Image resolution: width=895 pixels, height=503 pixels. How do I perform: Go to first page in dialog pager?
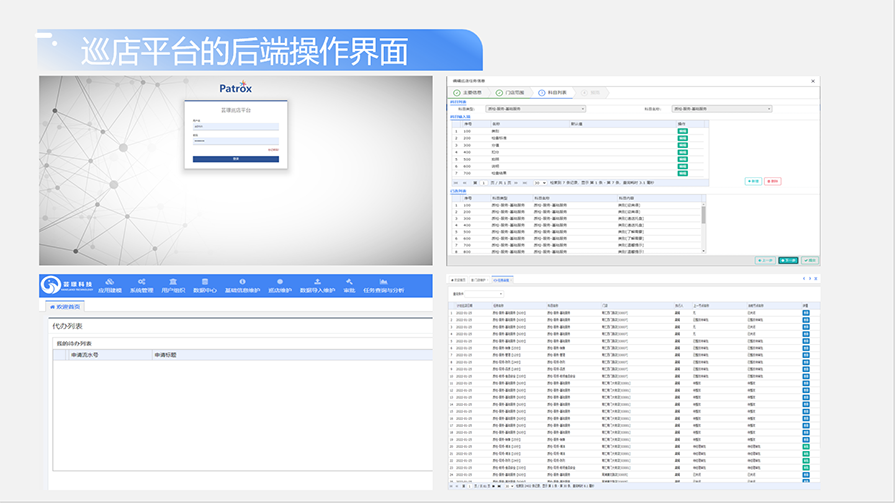coord(455,183)
